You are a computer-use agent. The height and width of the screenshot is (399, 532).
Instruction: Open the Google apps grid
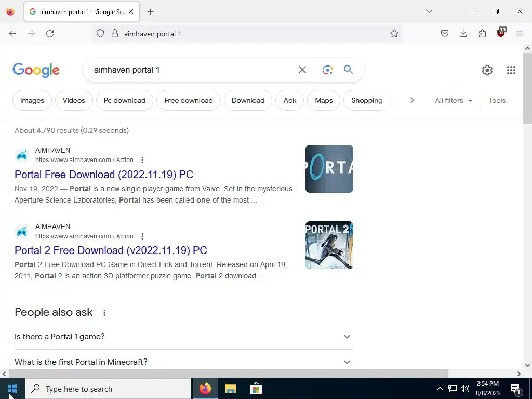(x=511, y=70)
